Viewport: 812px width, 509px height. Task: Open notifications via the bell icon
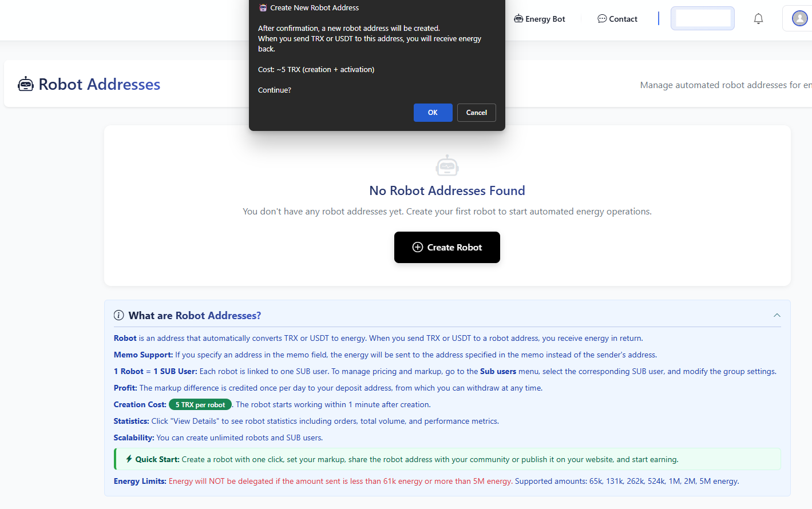tap(758, 19)
